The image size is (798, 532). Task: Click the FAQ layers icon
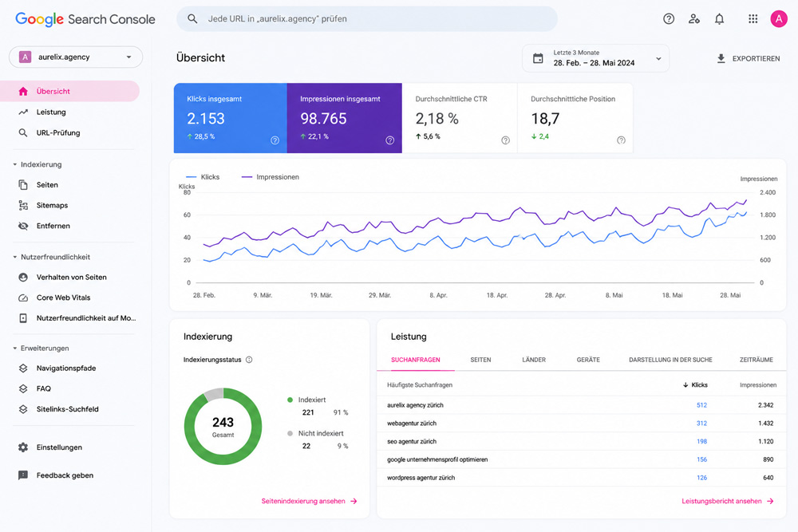coord(23,388)
